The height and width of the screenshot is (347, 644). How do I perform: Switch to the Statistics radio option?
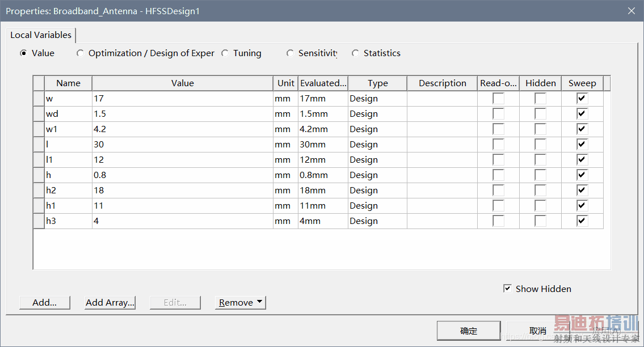tap(356, 53)
